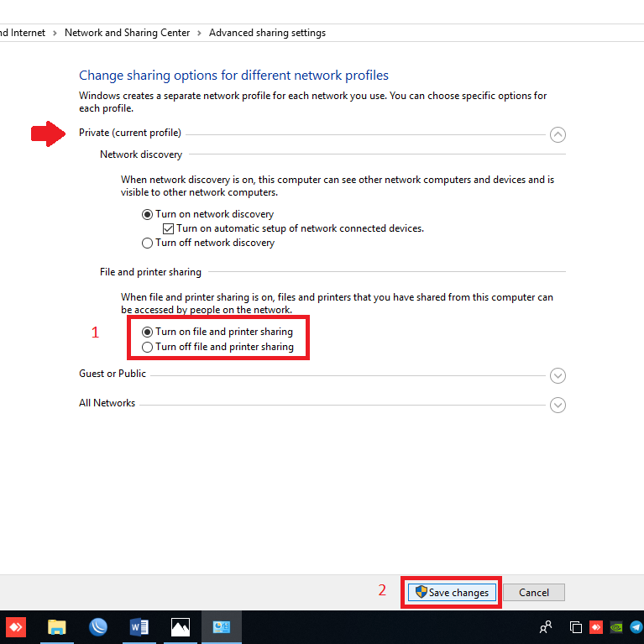The width and height of the screenshot is (644, 644).
Task: Collapse the Private profile section
Action: pyautogui.click(x=558, y=134)
